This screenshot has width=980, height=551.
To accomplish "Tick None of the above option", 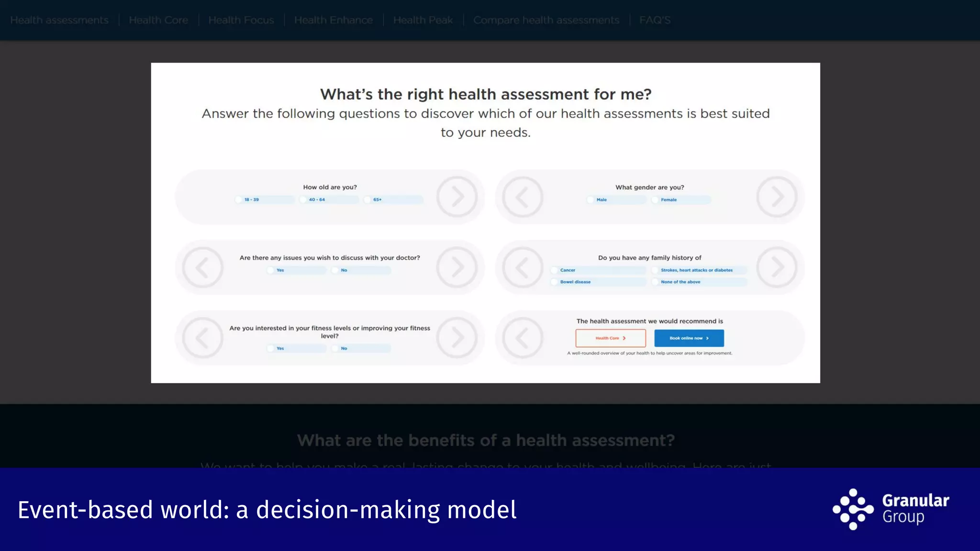I will (x=699, y=282).
